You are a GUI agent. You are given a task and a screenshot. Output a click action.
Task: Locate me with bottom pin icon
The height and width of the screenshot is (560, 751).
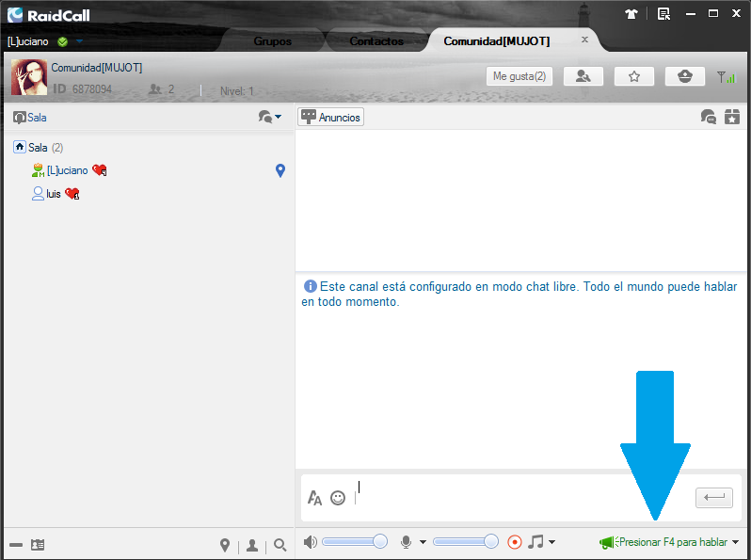[225, 545]
